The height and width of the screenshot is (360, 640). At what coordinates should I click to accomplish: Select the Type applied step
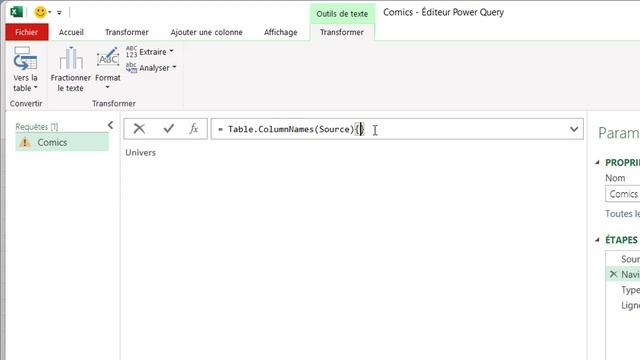pyautogui.click(x=630, y=290)
